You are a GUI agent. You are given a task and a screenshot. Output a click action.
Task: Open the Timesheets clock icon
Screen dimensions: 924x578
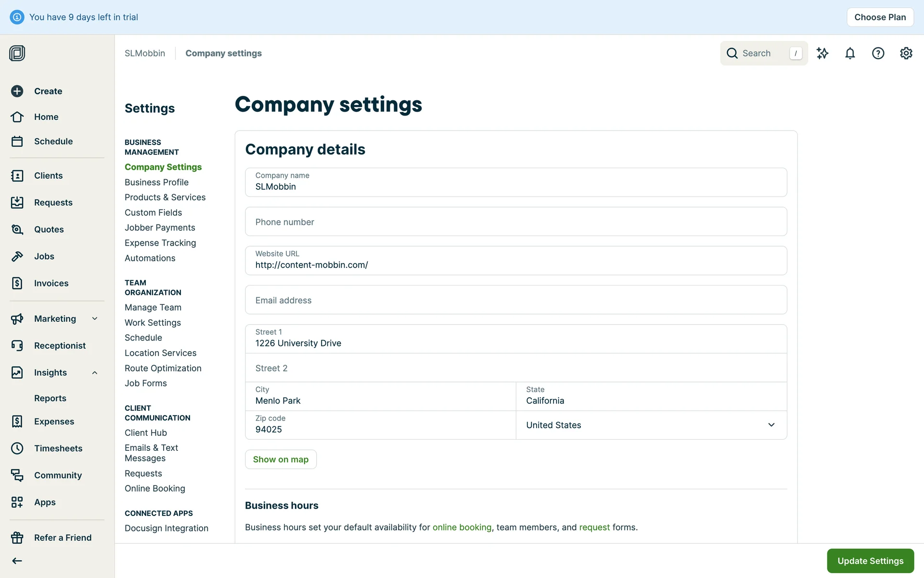(x=17, y=448)
